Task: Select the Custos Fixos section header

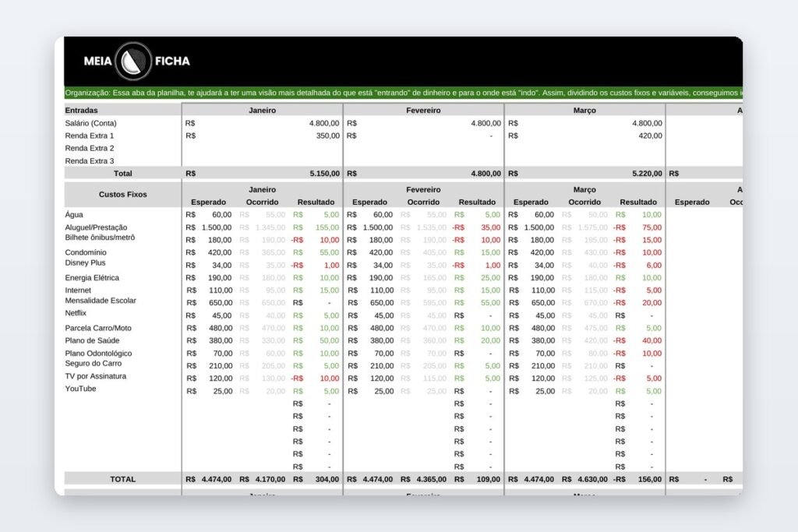Action: [122, 194]
